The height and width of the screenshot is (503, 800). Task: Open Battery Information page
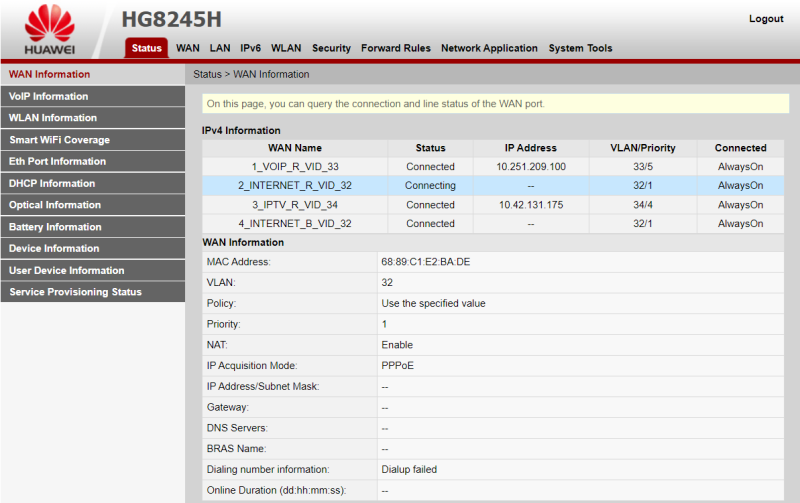92,227
